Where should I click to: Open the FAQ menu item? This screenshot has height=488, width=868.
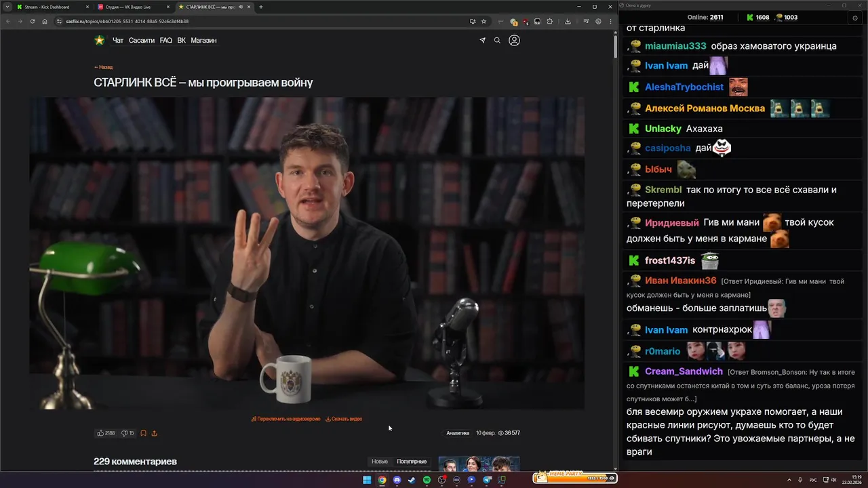pyautogui.click(x=166, y=41)
